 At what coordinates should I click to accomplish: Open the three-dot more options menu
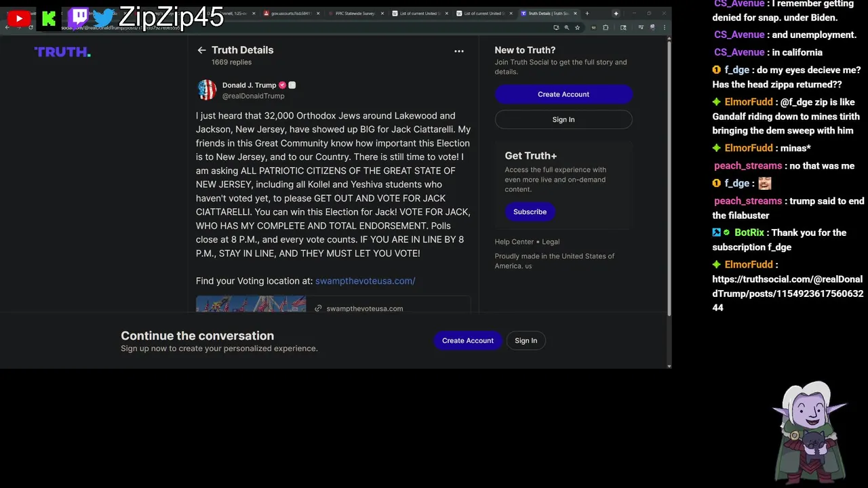459,51
